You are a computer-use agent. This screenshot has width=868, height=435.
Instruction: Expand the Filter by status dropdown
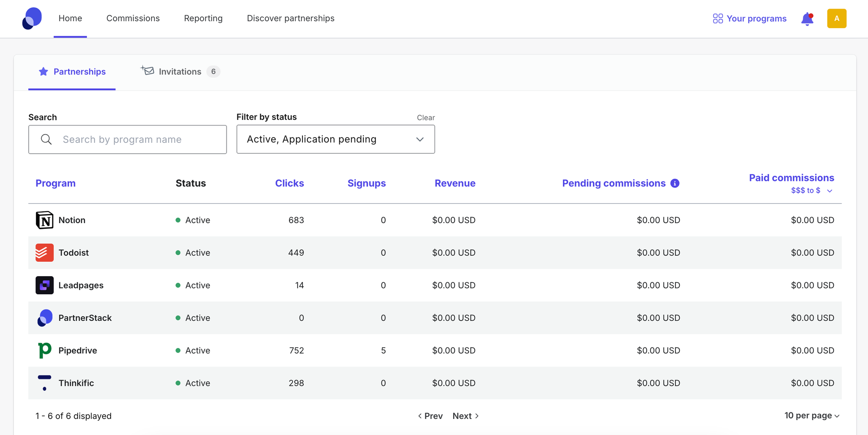335,139
